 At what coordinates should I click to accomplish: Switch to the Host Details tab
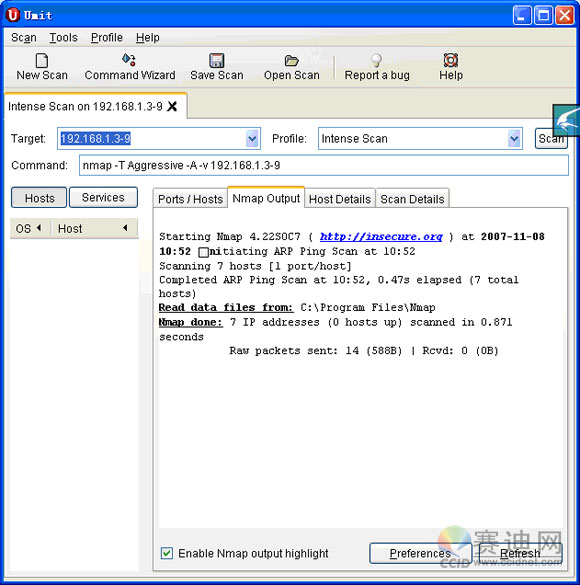340,199
